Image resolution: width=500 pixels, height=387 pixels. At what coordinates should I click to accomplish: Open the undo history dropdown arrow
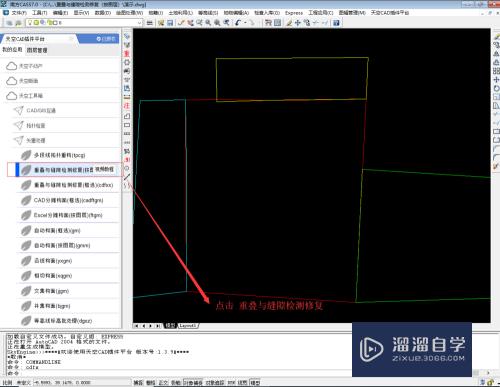245,23
